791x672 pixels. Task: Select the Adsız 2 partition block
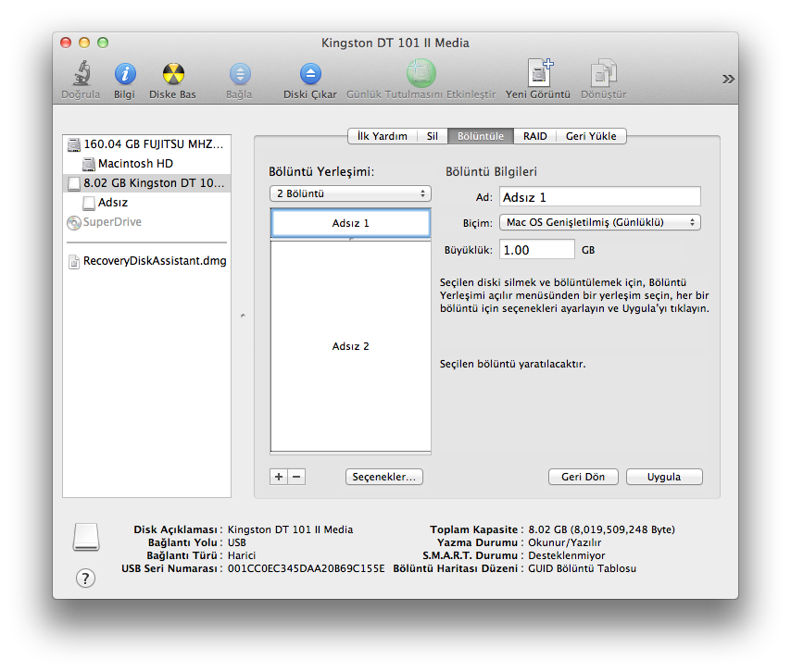[350, 346]
